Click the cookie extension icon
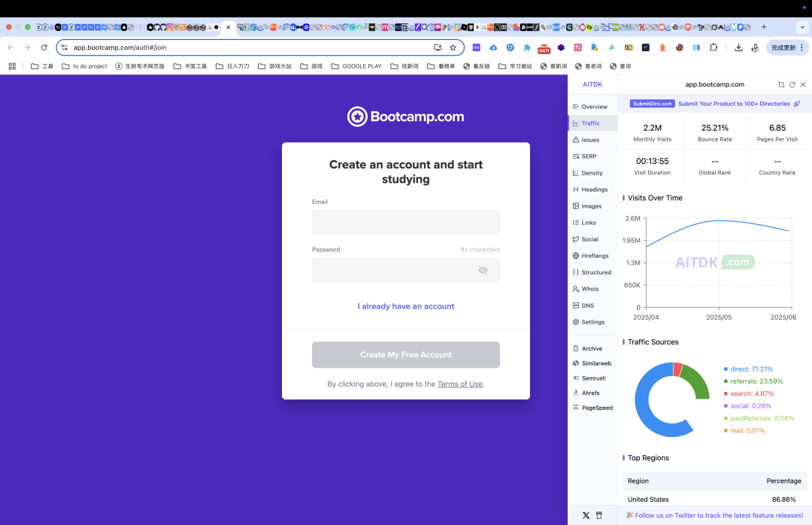 click(679, 47)
